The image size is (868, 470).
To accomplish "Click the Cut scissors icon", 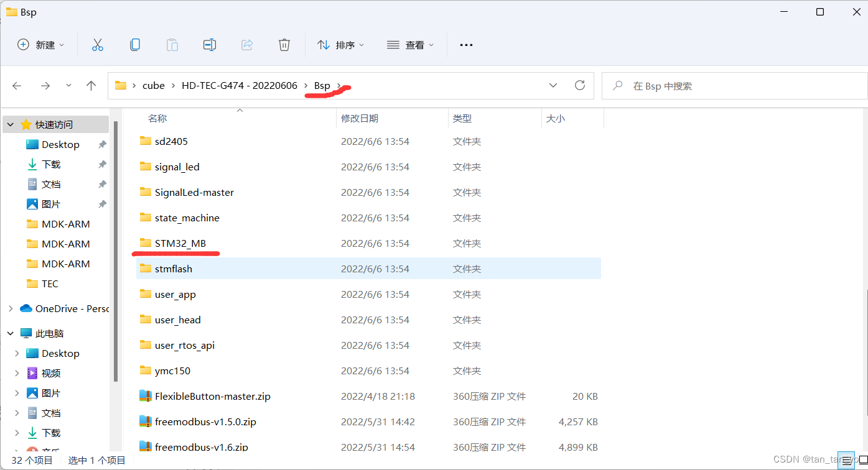I will (97, 45).
